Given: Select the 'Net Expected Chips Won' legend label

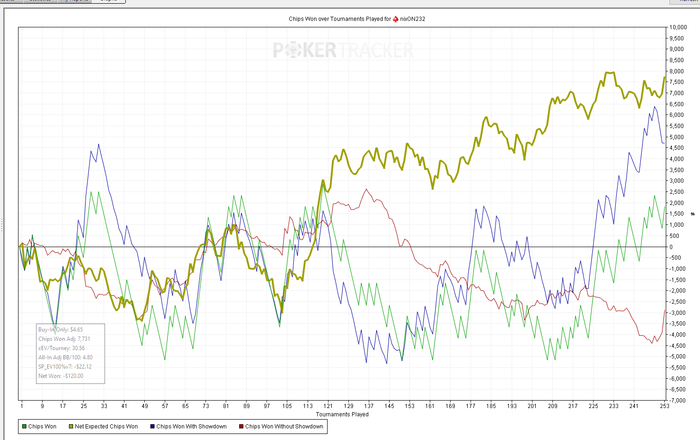Looking at the screenshot, I should (x=106, y=427).
